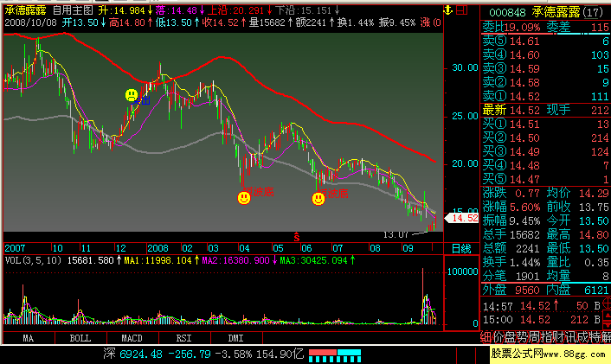611x364 pixels.
Task: Open the 指 index tab
Action: coord(547,337)
